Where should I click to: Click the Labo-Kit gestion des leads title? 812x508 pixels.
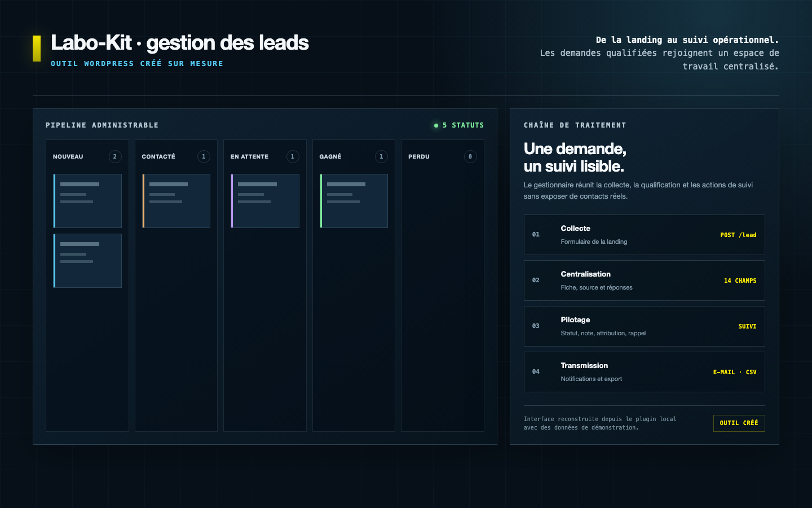(x=180, y=43)
